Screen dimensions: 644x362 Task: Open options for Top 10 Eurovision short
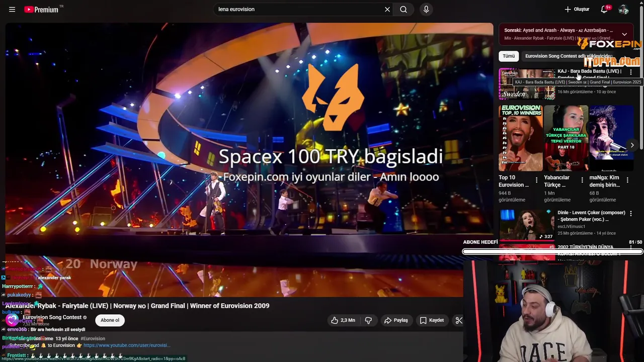536,180
